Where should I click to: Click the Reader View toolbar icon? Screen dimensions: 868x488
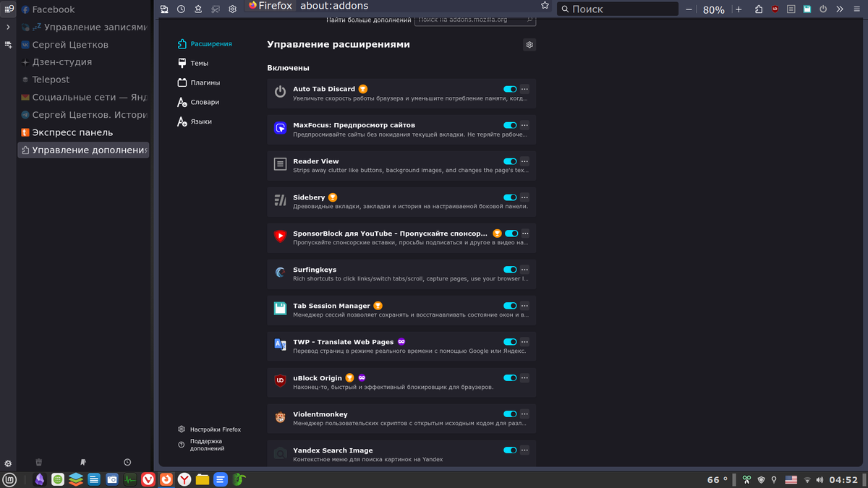(791, 9)
